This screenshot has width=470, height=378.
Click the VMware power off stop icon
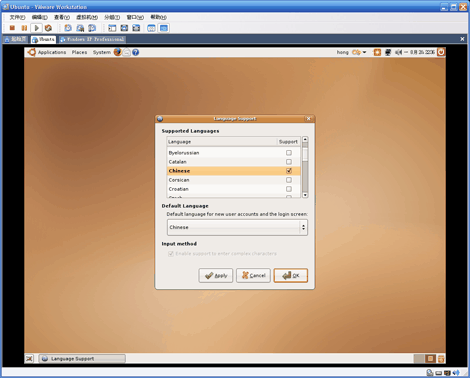pos(12,28)
